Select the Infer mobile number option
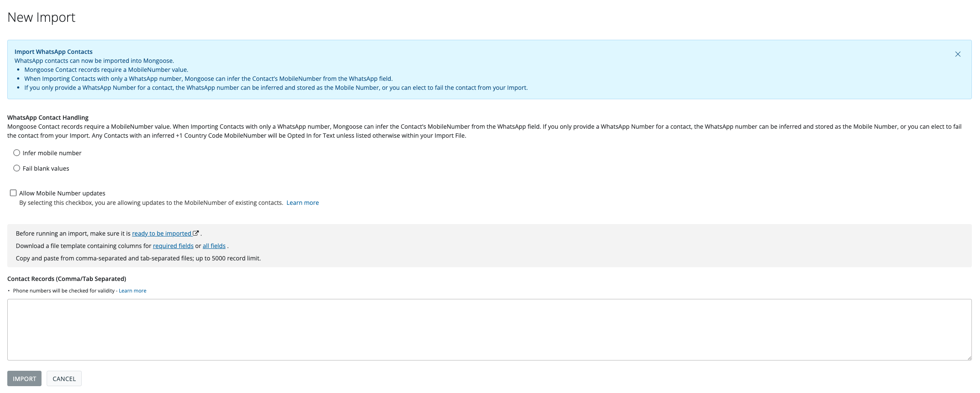Image resolution: width=980 pixels, height=393 pixels. point(17,153)
